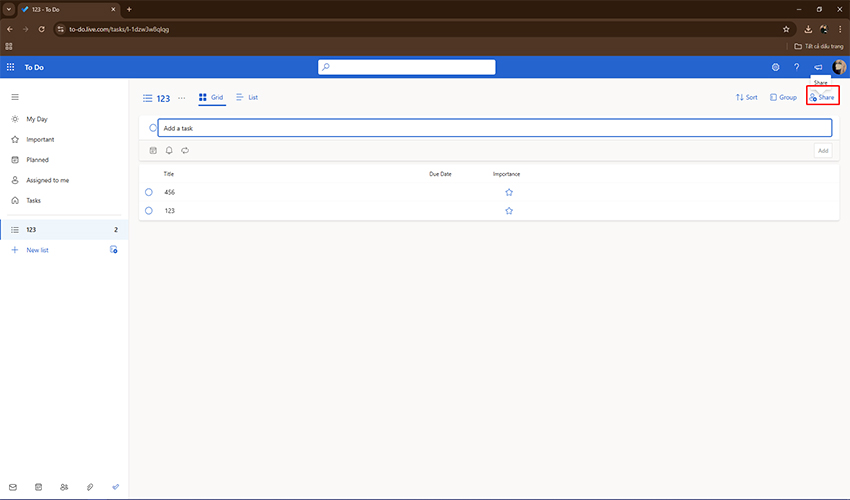This screenshot has width=850, height=500.
Task: Open the What's new megaphone icon
Action: click(818, 67)
